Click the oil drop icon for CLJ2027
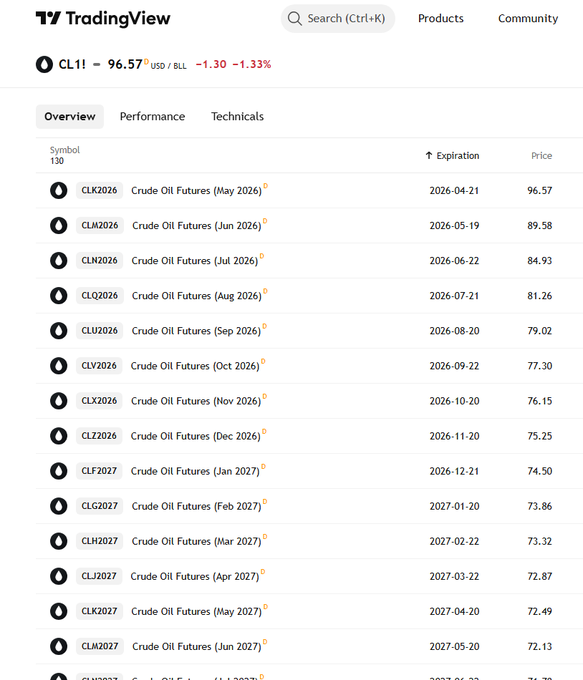Viewport: 583px width, 680px height. coord(59,576)
